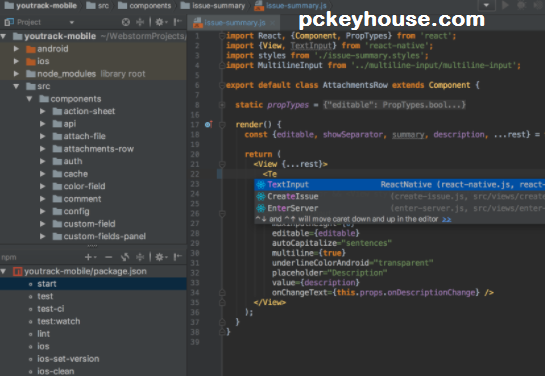Open the run configuration dropdown in top toolbar

486,5
